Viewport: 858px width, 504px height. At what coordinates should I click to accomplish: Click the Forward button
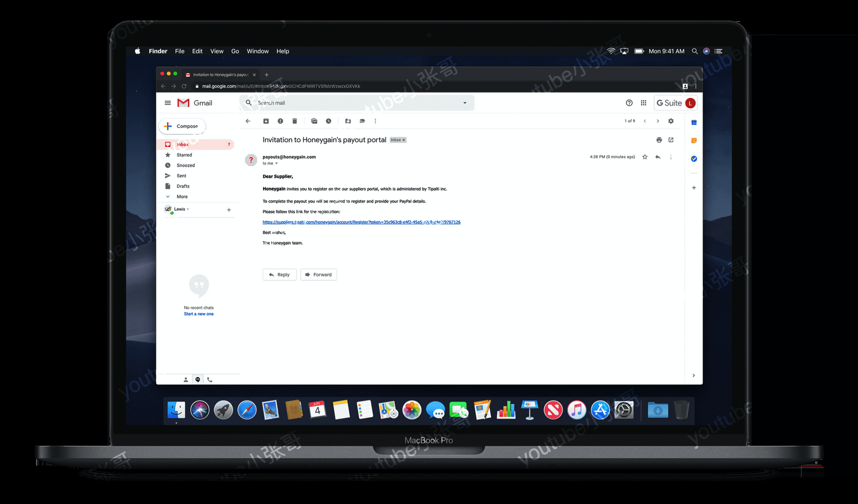tap(319, 275)
